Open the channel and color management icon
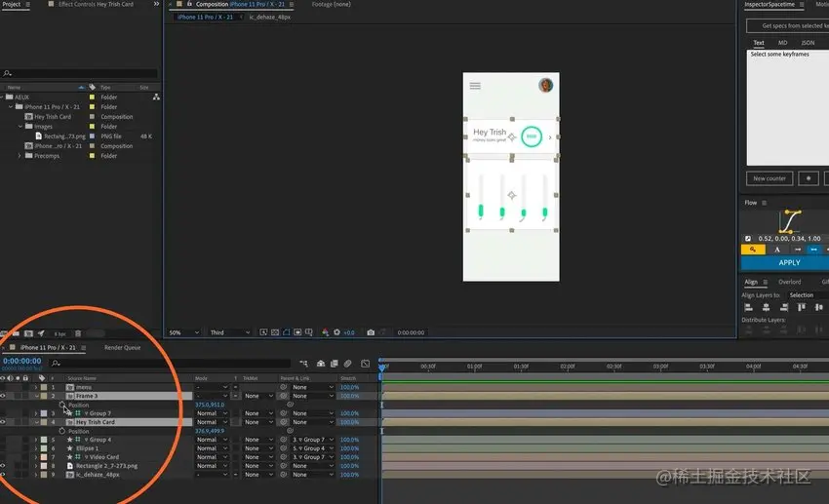The width and height of the screenshot is (829, 504). click(x=325, y=332)
